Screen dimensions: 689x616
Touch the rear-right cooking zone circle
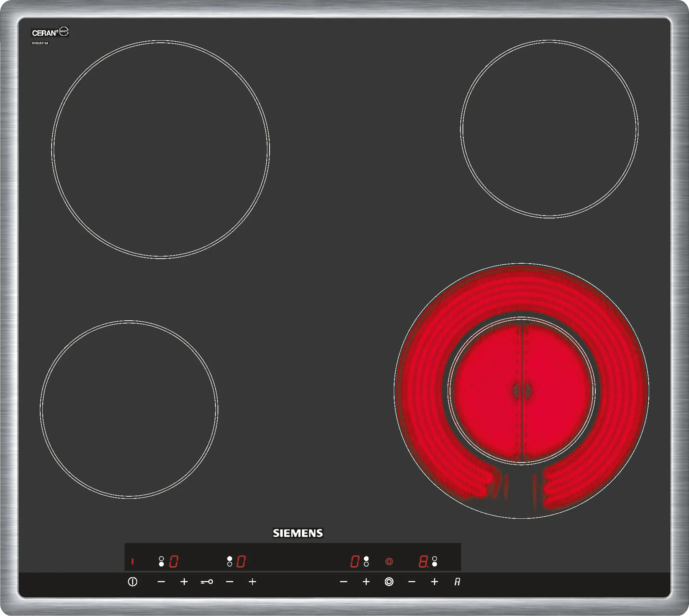pyautogui.click(x=549, y=129)
